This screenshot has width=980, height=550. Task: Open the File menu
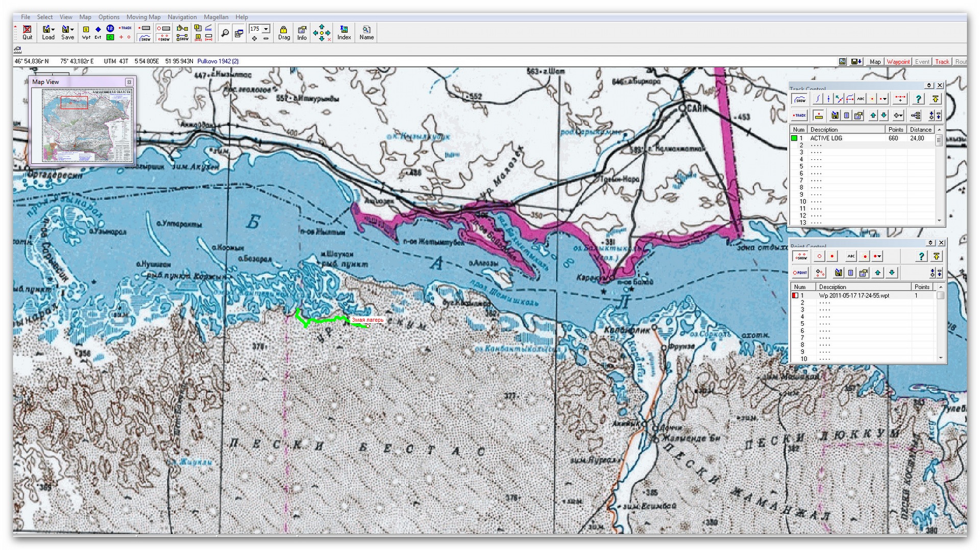tap(26, 17)
